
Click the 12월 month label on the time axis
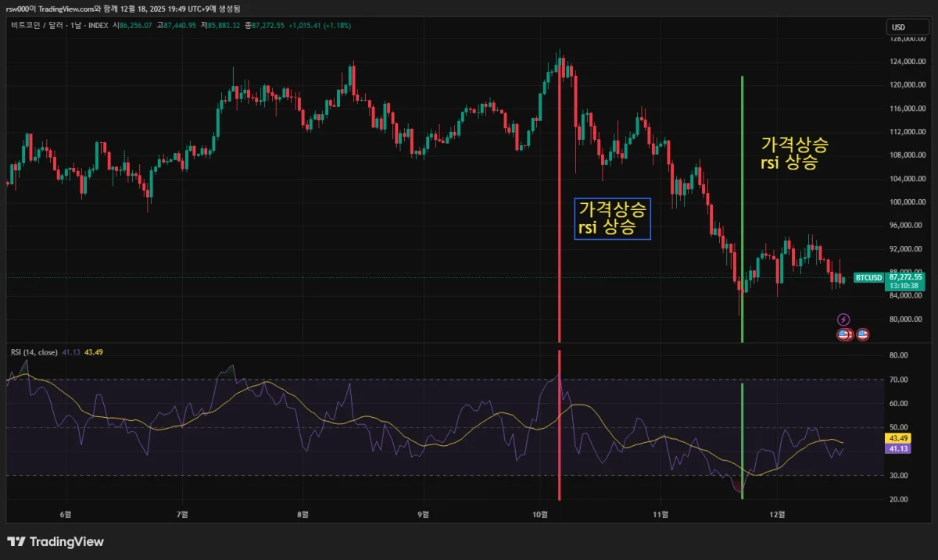[779, 515]
